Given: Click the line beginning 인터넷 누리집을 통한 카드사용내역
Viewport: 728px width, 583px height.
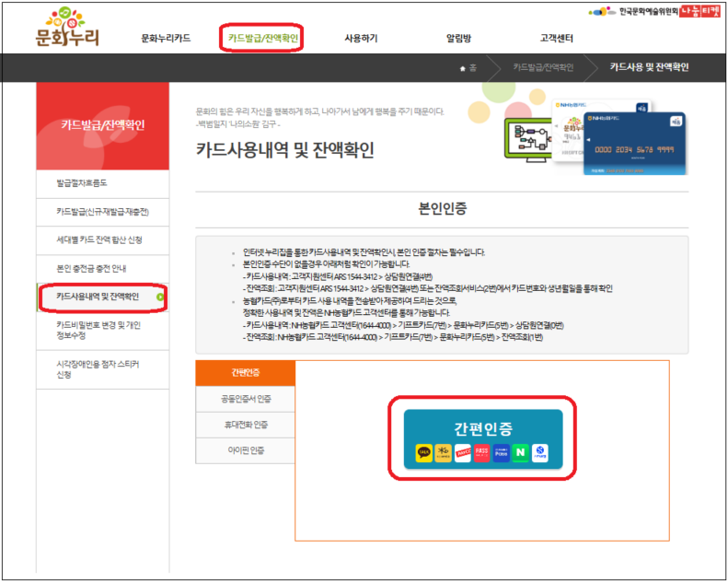Looking at the screenshot, I should click(x=363, y=252).
